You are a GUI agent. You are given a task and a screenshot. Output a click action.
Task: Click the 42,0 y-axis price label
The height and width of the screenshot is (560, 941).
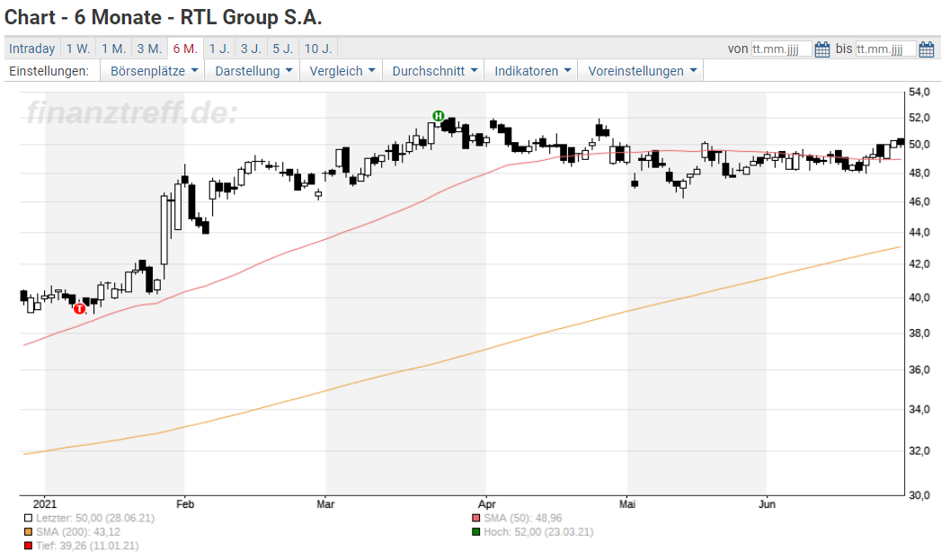[x=919, y=264]
